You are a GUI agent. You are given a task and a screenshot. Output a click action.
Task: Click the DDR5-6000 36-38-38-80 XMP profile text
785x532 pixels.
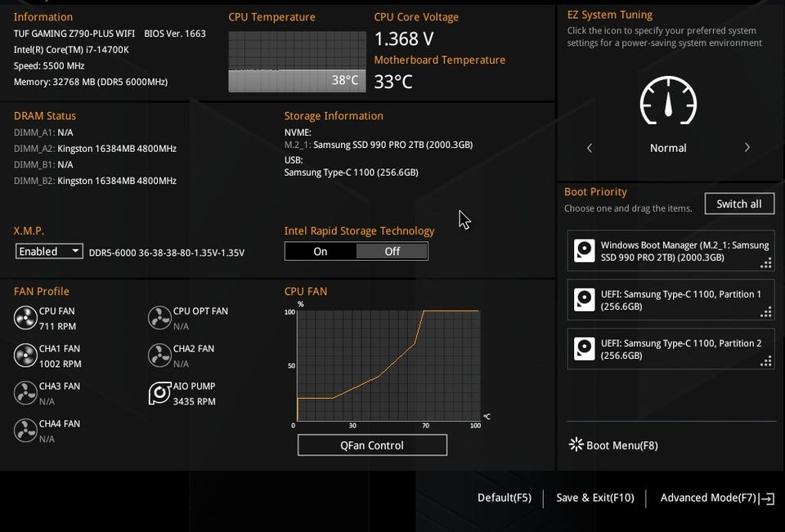tap(167, 253)
